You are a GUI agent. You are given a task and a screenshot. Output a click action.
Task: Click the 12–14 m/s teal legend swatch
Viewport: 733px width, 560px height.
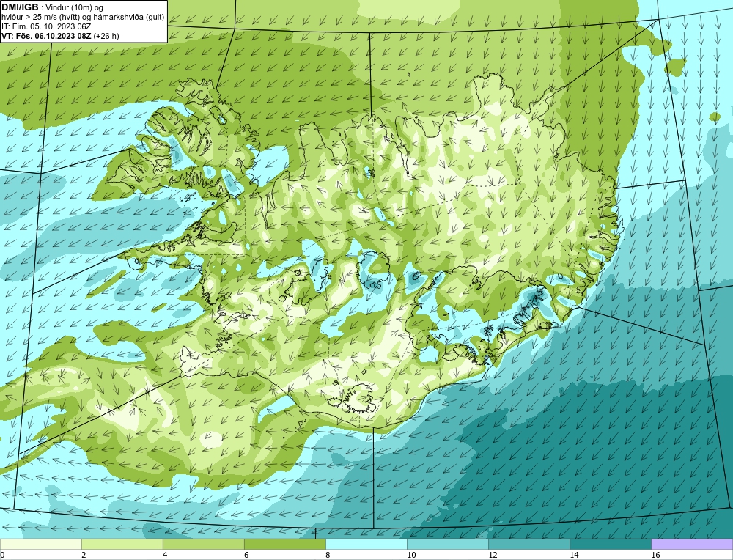(528, 544)
